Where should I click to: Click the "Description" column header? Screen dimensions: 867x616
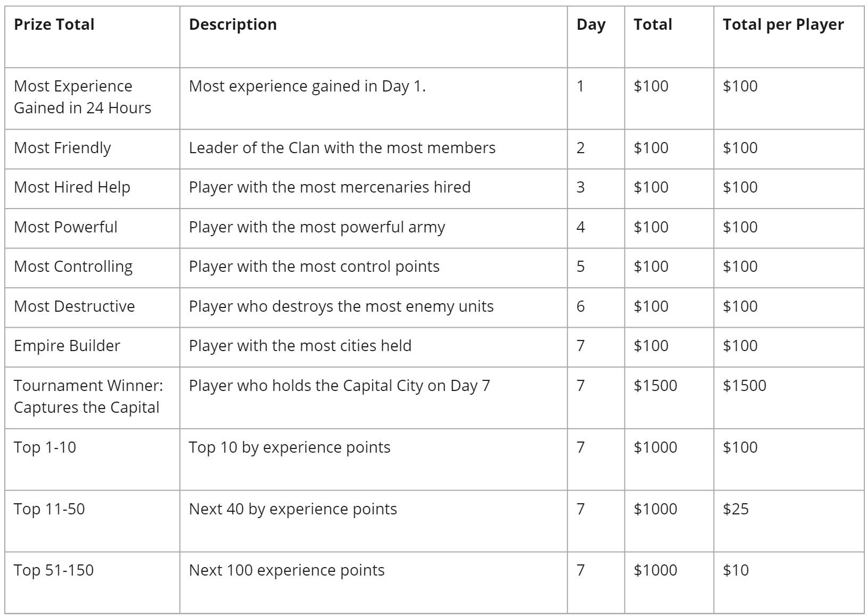click(233, 24)
